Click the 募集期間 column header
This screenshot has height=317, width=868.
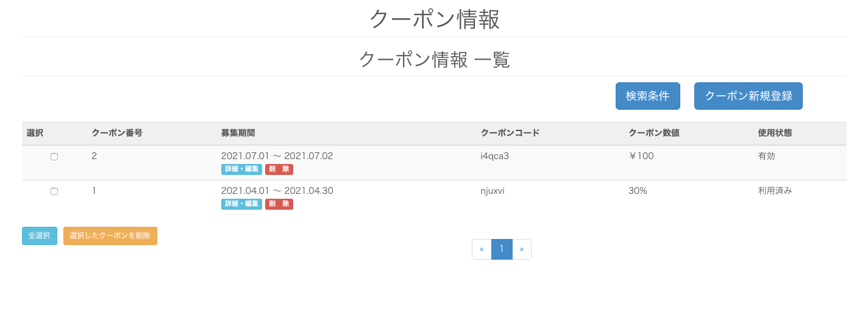[238, 133]
